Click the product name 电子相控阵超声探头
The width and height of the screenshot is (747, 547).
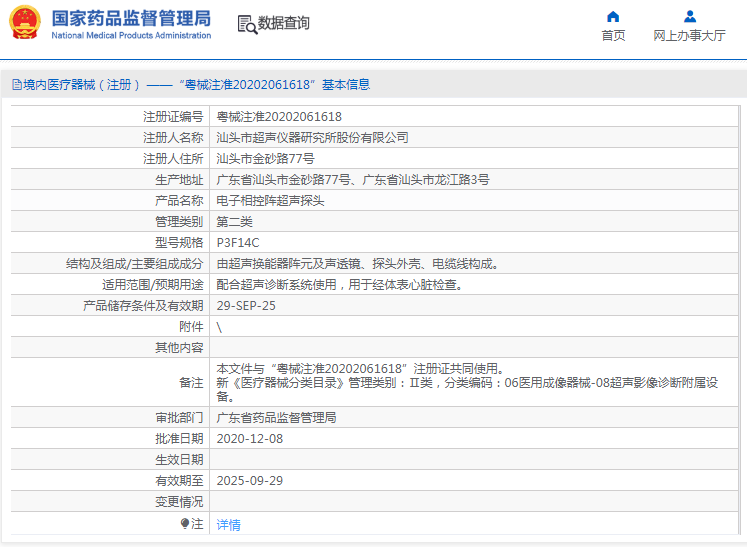270,201
